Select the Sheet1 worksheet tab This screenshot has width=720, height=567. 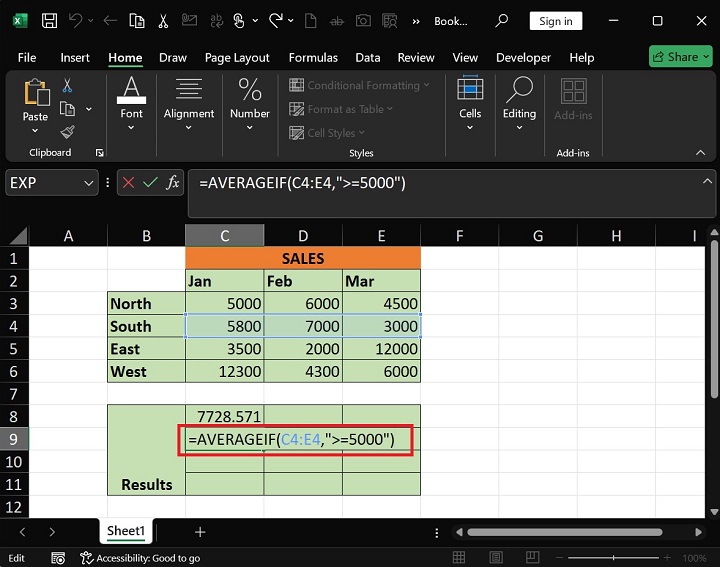point(126,532)
